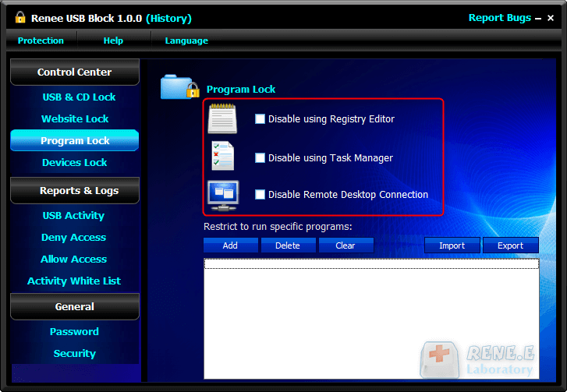Click the padlock icon in title bar
567x392 pixels.
coord(19,18)
